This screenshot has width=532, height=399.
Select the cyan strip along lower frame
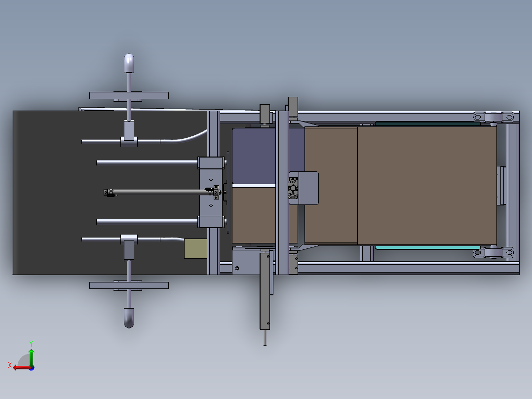coord(427,247)
